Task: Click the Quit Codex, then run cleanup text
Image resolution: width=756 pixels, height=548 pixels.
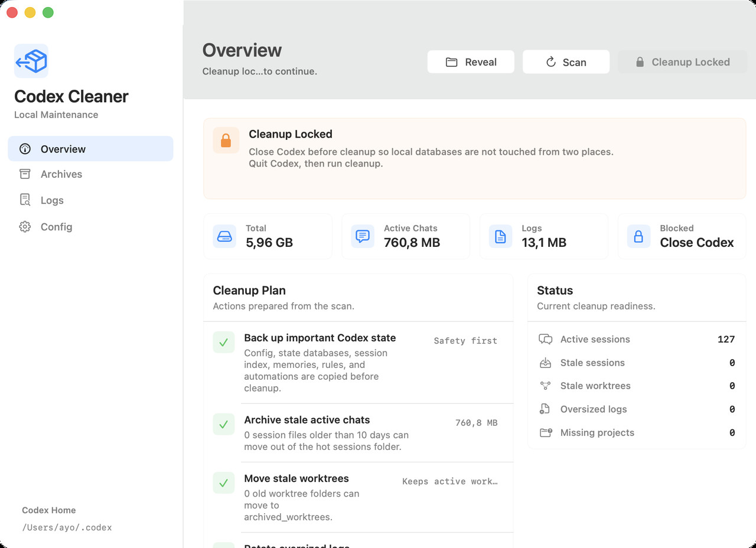Action: (316, 164)
